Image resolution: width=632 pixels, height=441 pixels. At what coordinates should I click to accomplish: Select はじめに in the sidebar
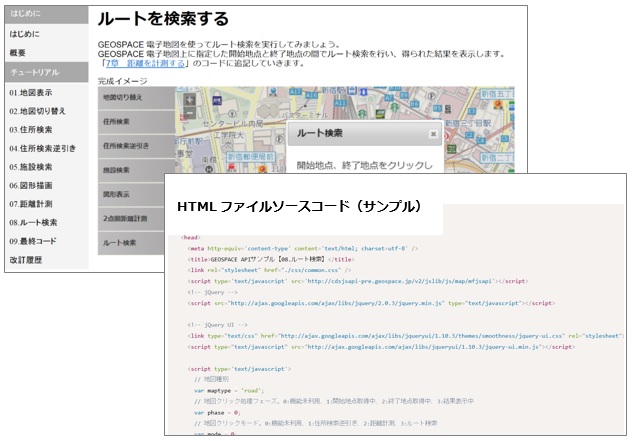coord(25,34)
